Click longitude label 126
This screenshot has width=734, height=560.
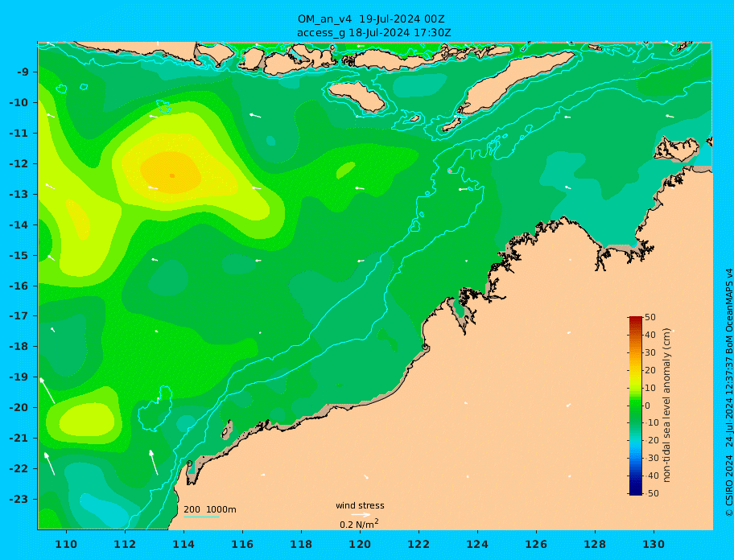[536, 544]
